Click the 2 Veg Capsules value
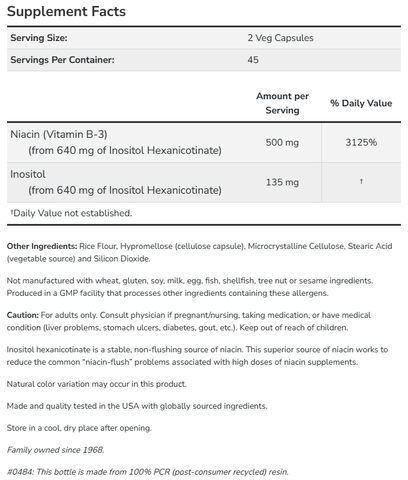This screenshot has width=408, height=480. pos(280,38)
